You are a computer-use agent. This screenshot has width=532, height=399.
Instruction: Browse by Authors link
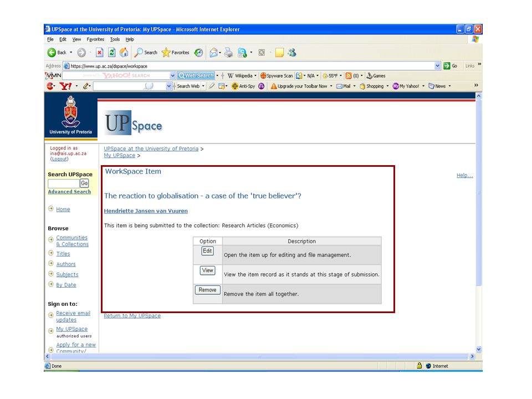click(66, 264)
